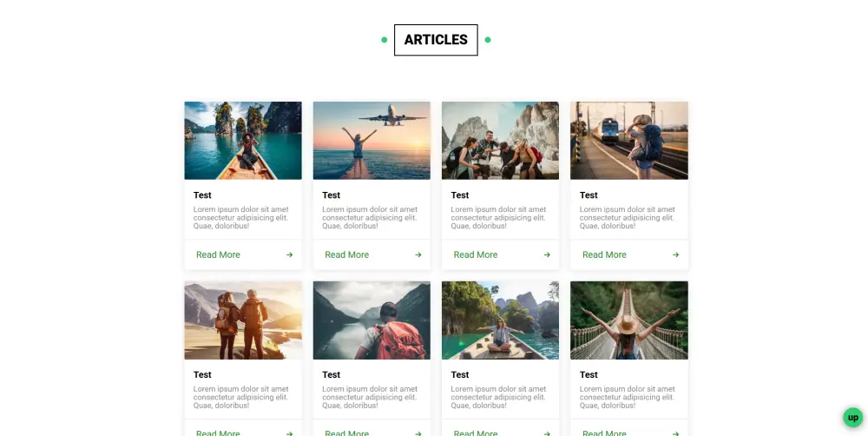Click the 'Test' title under the longtail boat image

[202, 195]
